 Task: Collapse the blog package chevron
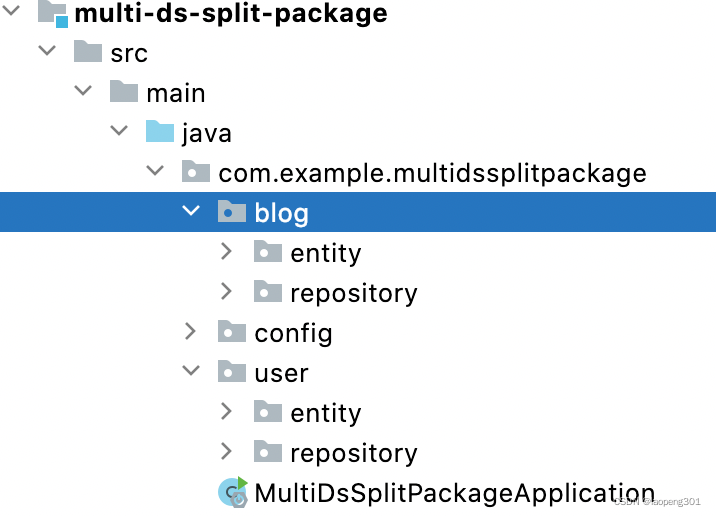(191, 212)
